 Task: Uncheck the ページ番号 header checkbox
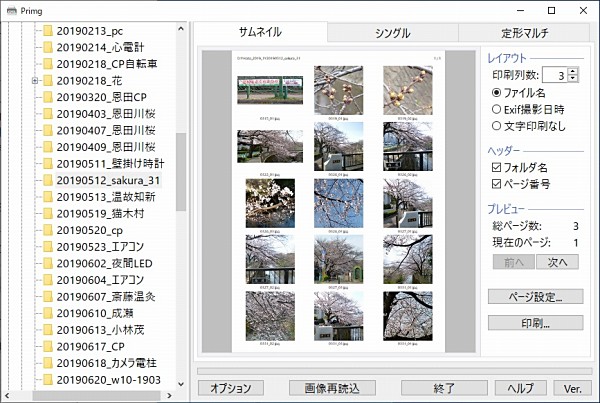tap(496, 184)
